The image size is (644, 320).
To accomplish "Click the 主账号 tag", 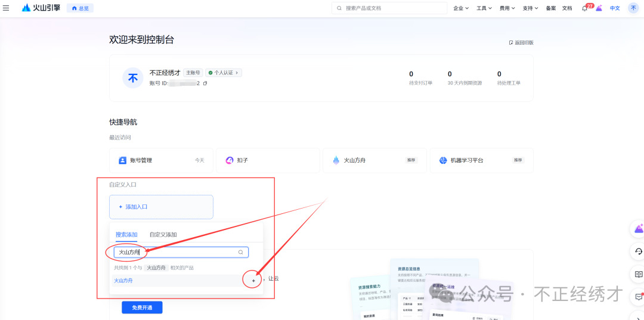I will point(193,73).
